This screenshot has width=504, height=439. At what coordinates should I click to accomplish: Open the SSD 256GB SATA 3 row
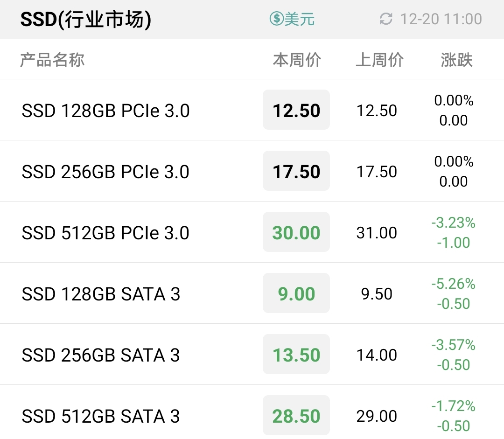[x=252, y=354]
